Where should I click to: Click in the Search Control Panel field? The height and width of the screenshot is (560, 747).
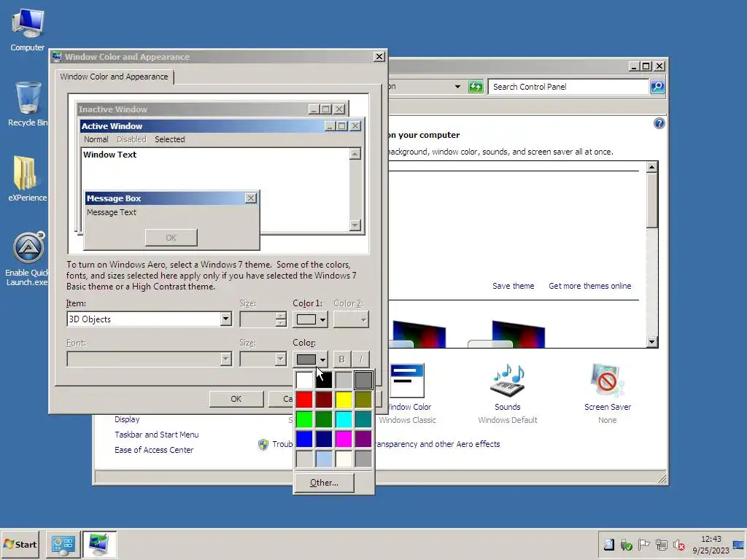(568, 87)
